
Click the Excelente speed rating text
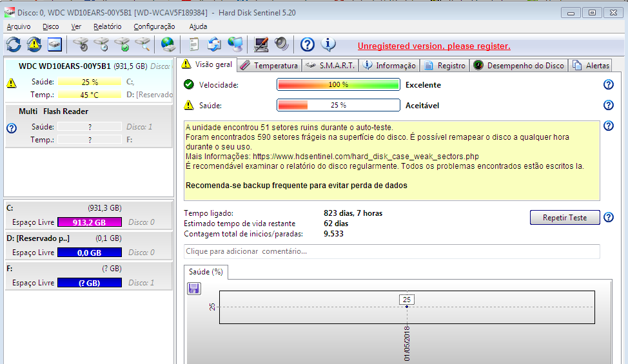[x=423, y=85]
